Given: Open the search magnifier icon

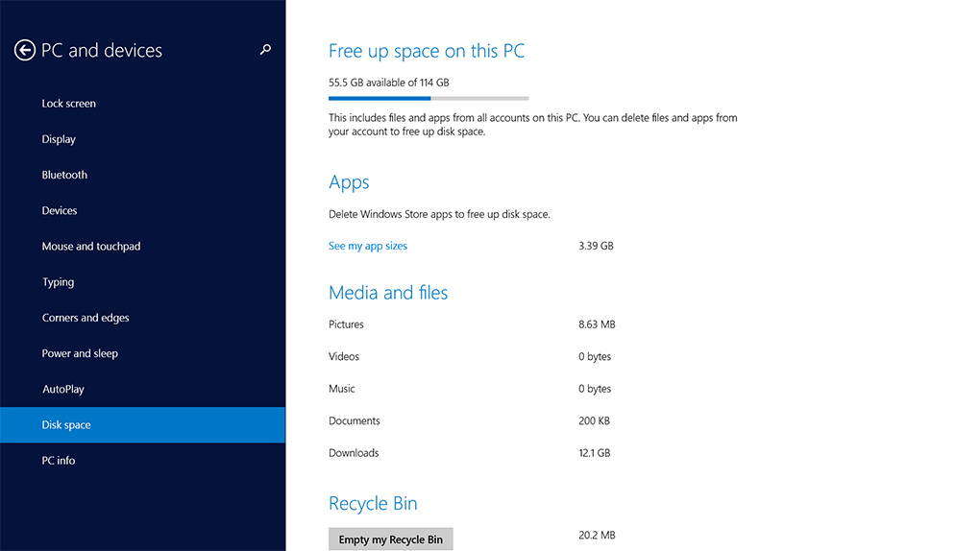Looking at the screenshot, I should 265,50.
